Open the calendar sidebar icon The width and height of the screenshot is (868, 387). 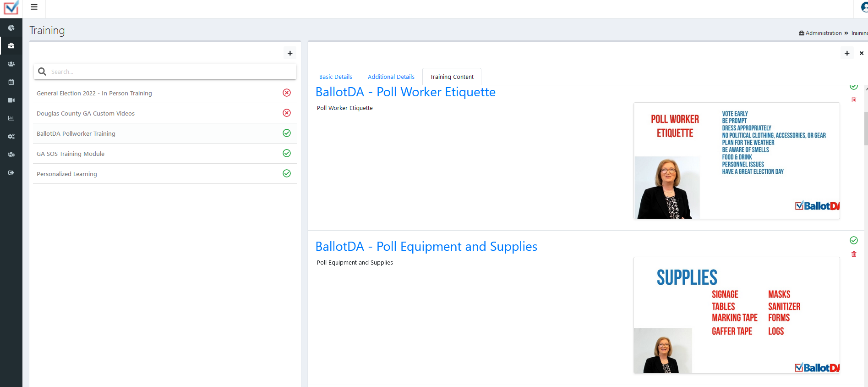(x=11, y=82)
